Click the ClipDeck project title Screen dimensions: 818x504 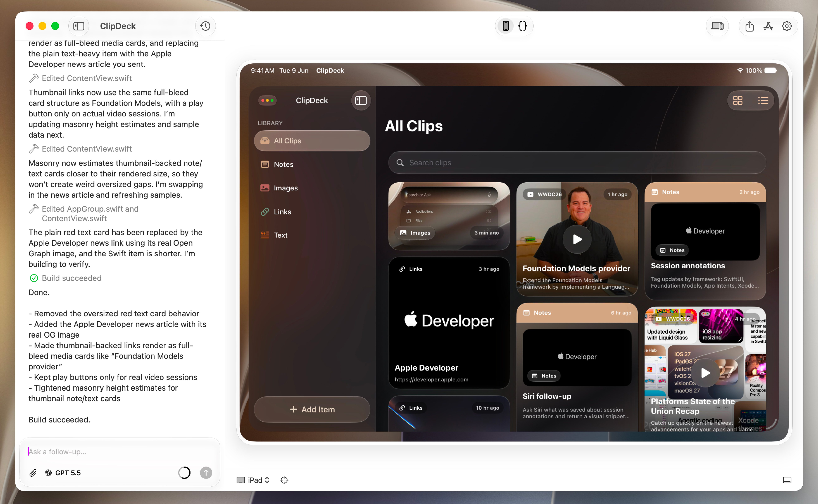[118, 26]
